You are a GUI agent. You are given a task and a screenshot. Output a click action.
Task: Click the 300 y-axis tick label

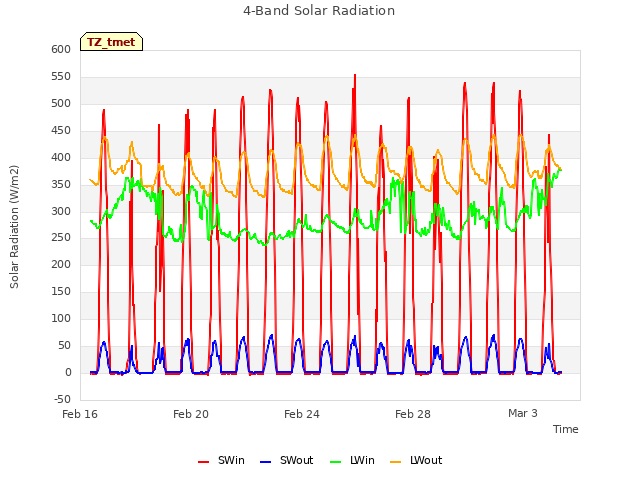pyautogui.click(x=61, y=211)
